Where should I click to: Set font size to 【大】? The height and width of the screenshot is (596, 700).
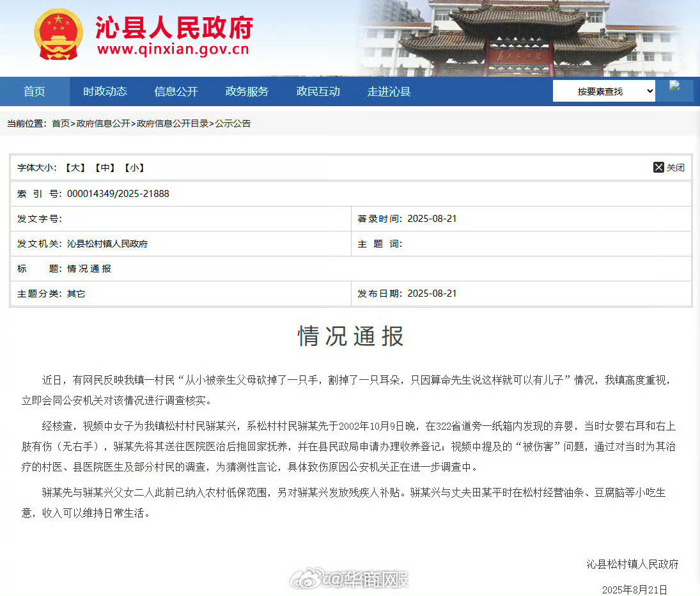(75, 168)
